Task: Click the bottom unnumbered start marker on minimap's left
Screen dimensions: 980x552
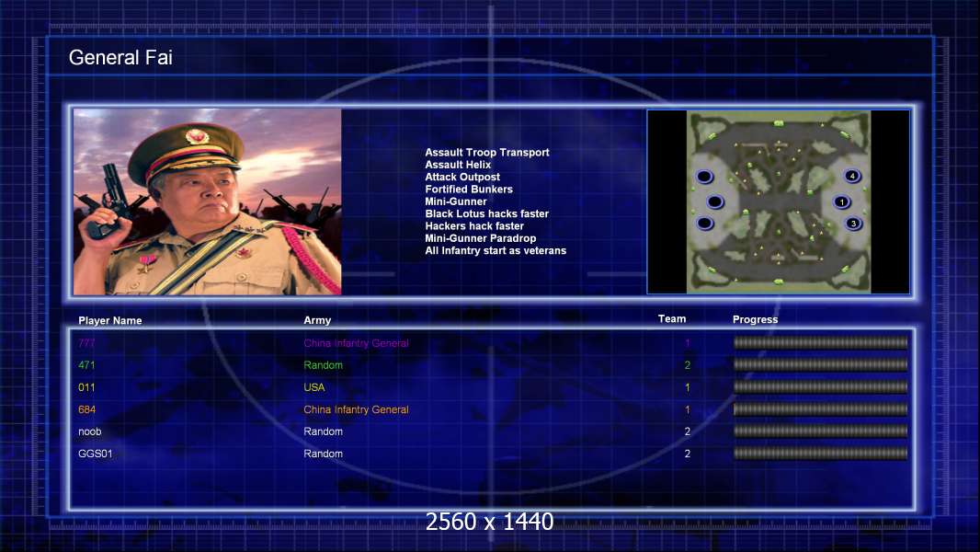Action: pyautogui.click(x=704, y=224)
